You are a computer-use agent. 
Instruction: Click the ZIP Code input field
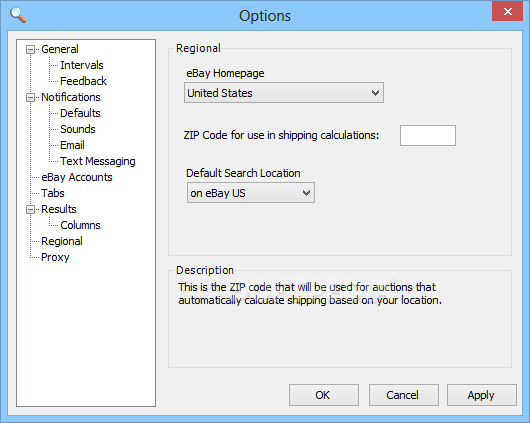click(x=428, y=136)
